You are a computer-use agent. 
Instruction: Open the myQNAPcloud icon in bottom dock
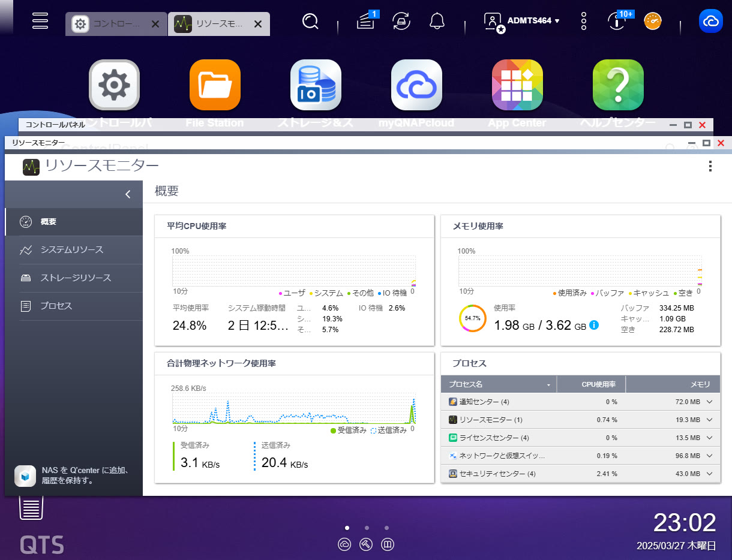[344, 544]
